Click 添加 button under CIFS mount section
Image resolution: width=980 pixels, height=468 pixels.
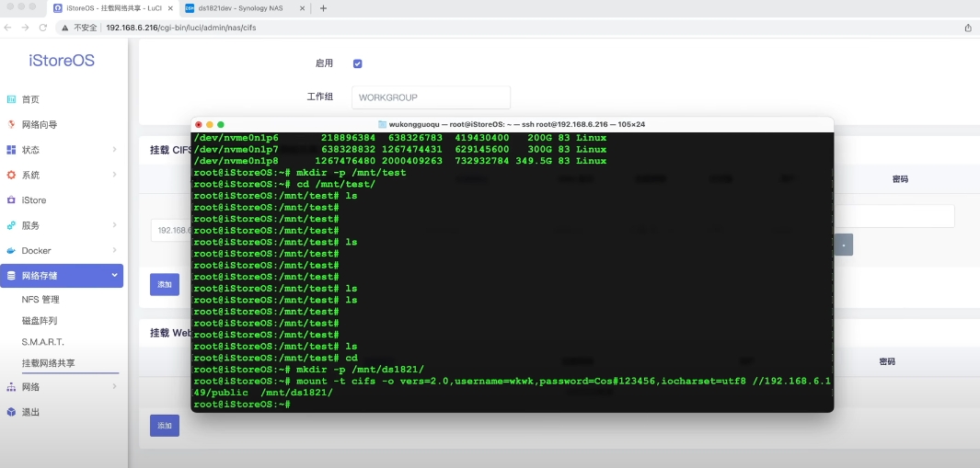[x=165, y=284]
